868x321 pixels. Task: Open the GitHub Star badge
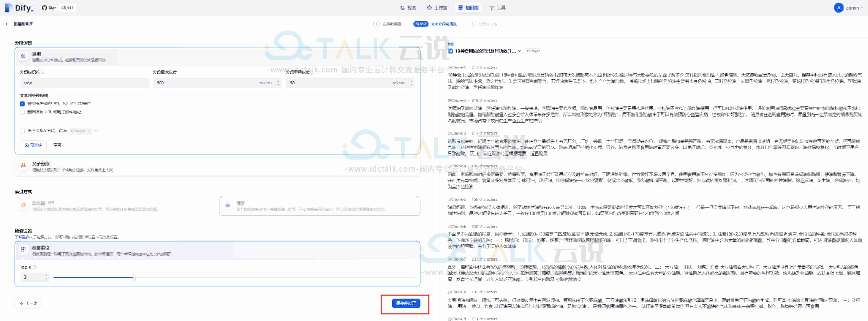pyautogui.click(x=58, y=8)
